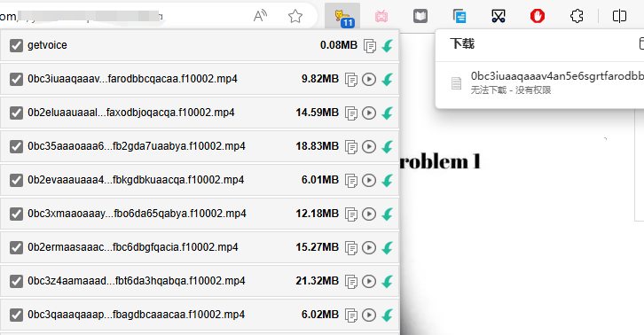Image resolution: width=644 pixels, height=335 pixels.
Task: Copy link of 0bc3iuaaqaaav mp4 entry
Action: point(351,79)
